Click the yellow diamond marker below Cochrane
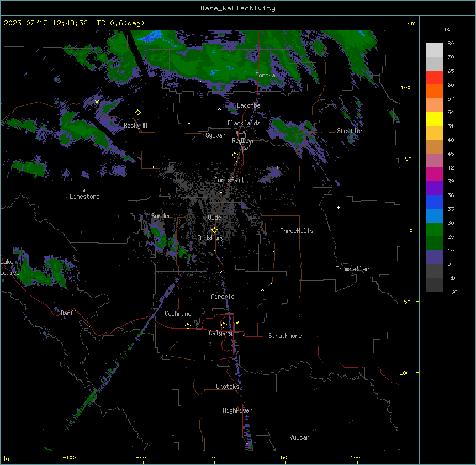This screenshot has width=476, height=465. (x=188, y=326)
